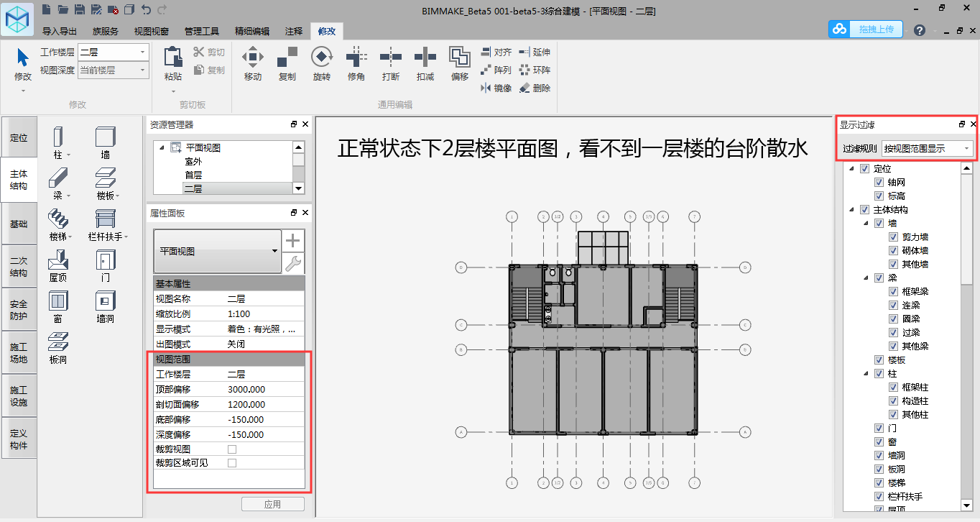Open the 过滤规则 dropdown
980x522 pixels.
coord(927,149)
